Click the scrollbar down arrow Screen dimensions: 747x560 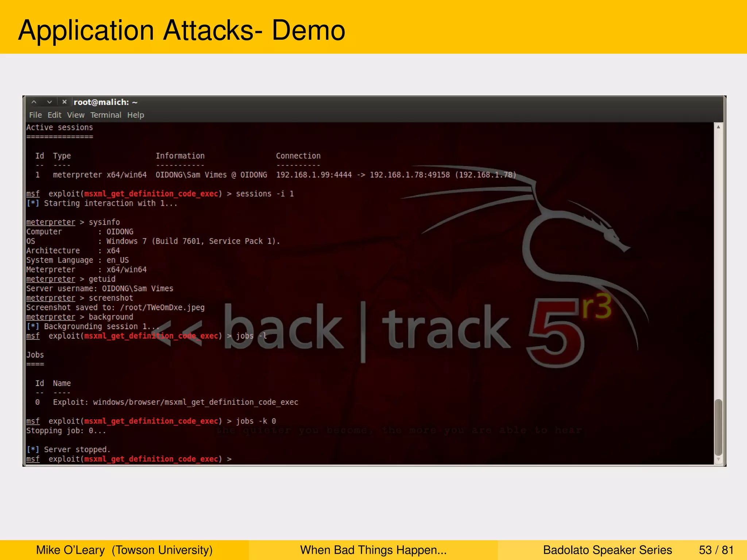(718, 459)
